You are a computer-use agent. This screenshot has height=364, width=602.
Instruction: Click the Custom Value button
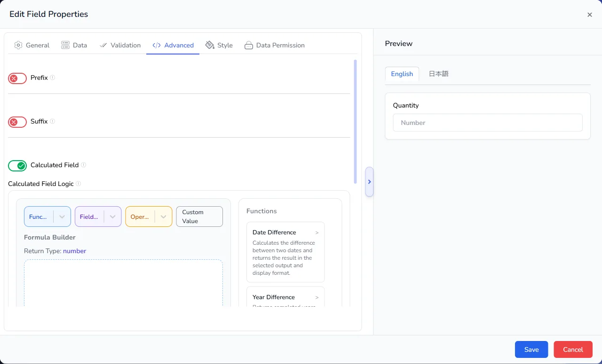tap(199, 217)
